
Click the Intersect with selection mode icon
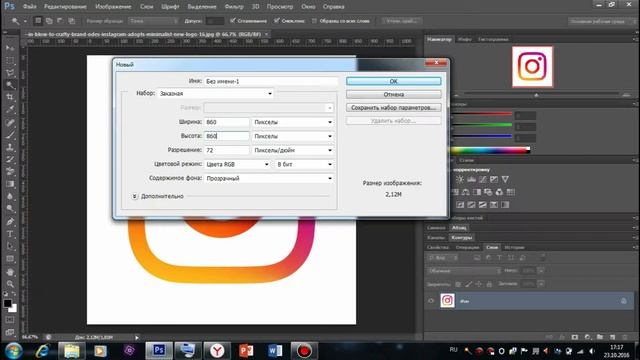click(x=71, y=21)
